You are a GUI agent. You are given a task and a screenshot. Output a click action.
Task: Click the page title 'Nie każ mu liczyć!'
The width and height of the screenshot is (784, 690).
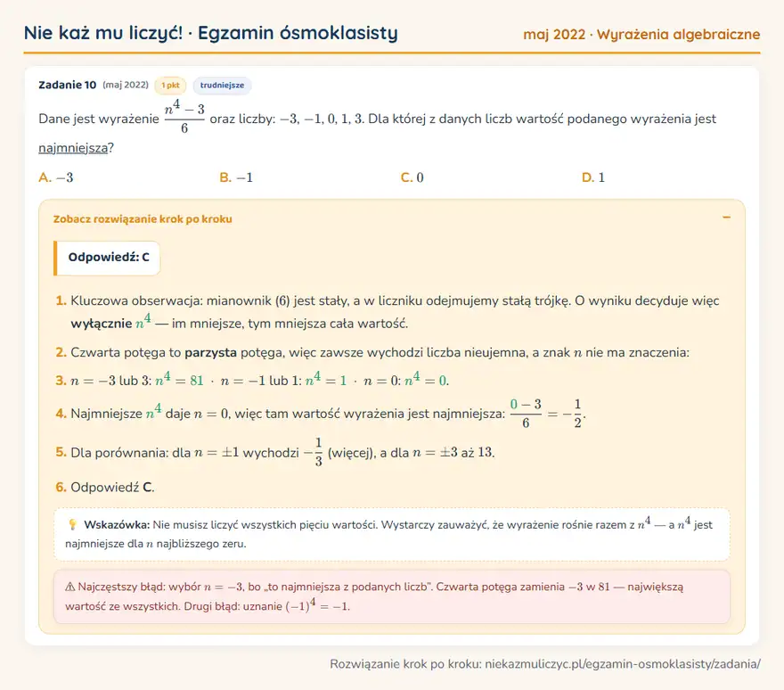click(x=103, y=33)
